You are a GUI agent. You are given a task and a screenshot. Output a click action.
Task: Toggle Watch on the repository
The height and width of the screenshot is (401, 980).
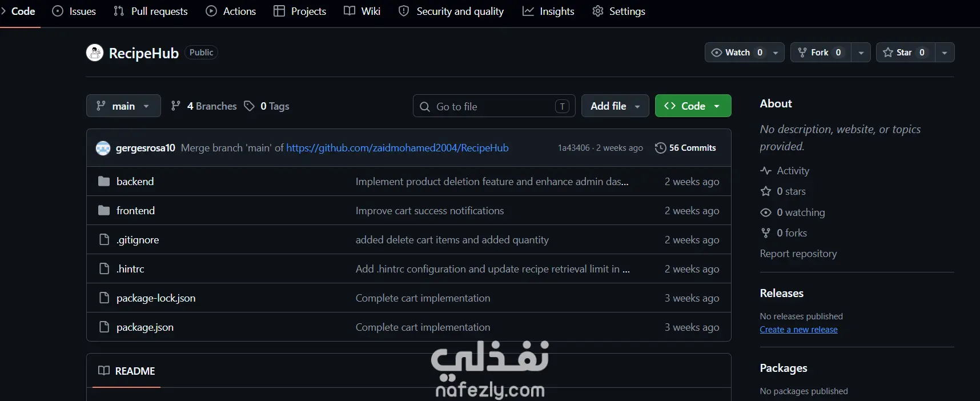click(x=737, y=53)
